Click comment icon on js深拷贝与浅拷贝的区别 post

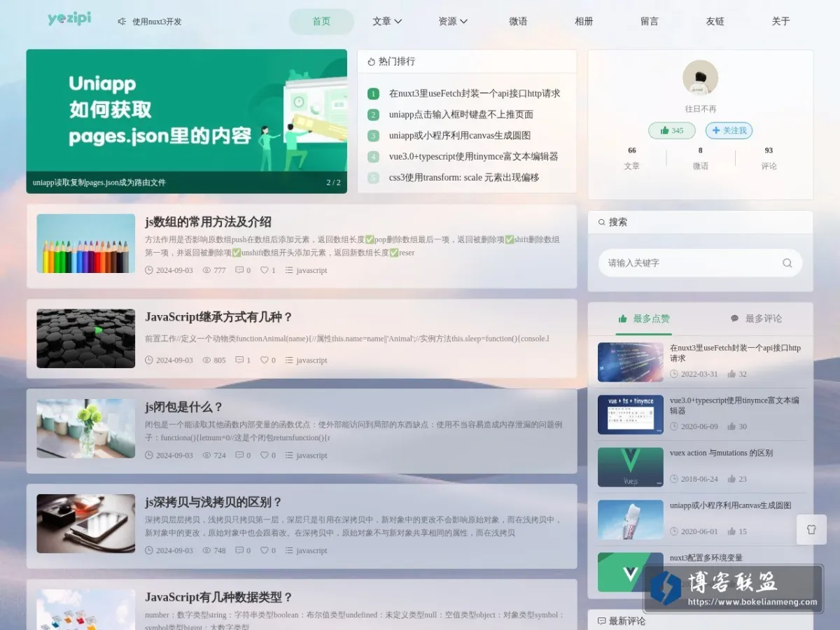pos(239,551)
